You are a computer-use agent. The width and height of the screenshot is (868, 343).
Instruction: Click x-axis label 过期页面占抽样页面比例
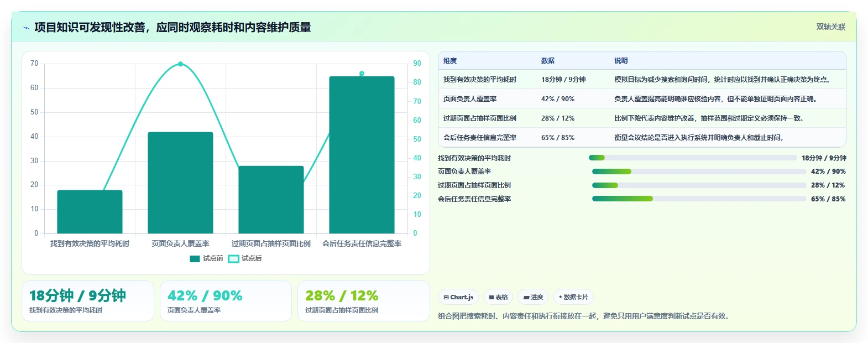(271, 243)
